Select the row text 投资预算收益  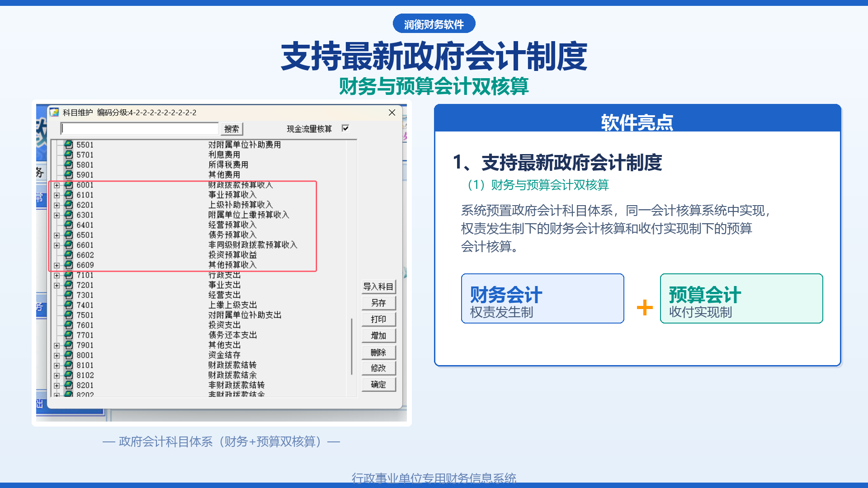click(232, 255)
